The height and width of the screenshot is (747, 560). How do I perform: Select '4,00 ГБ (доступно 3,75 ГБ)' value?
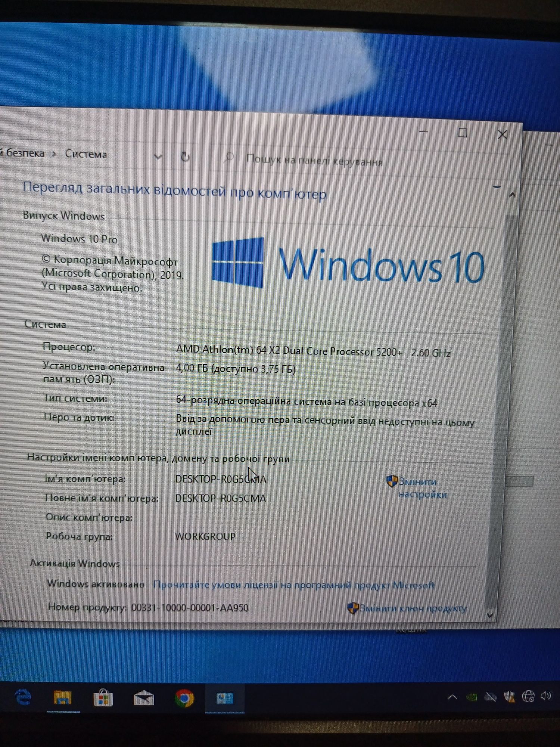coord(236,369)
